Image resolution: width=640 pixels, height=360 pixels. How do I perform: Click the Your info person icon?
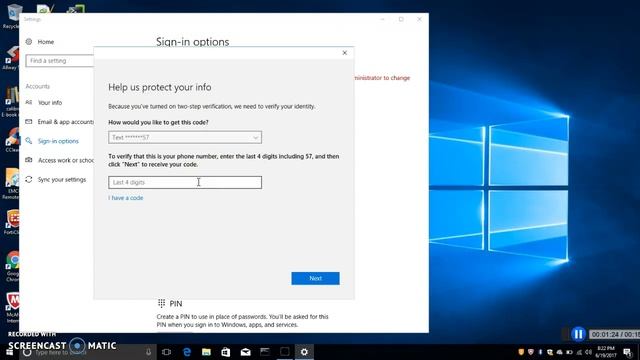point(29,102)
